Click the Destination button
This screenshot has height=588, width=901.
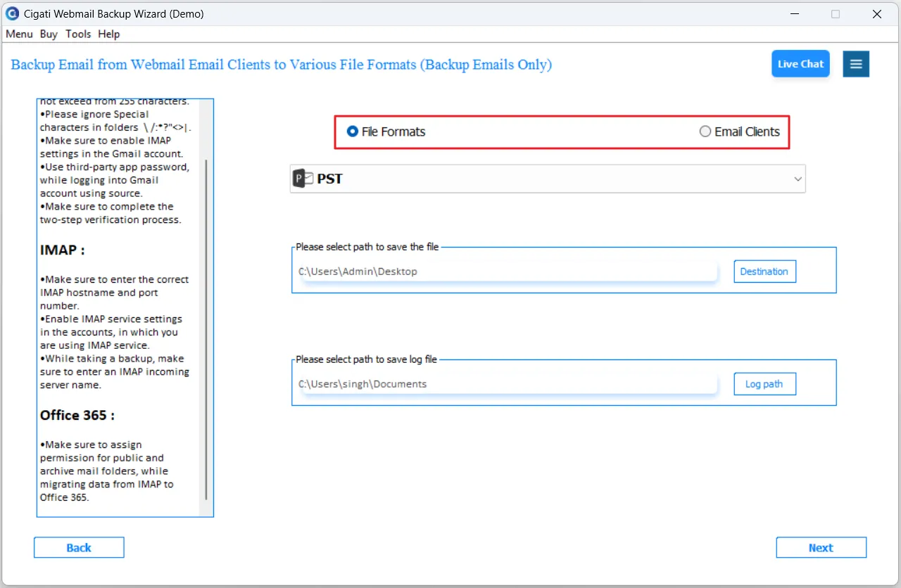764,271
